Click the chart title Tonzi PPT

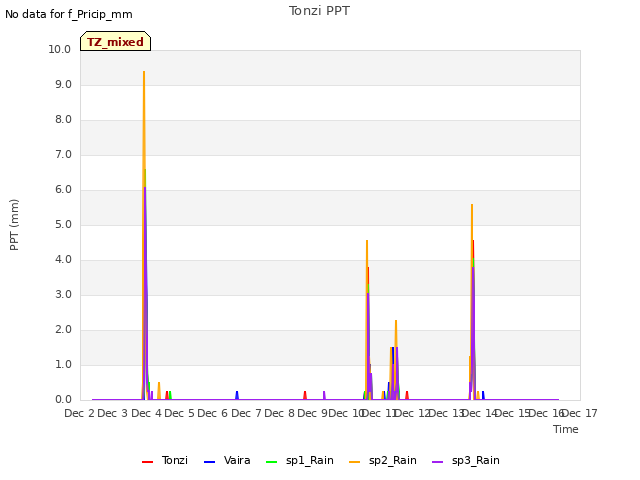pos(319,11)
